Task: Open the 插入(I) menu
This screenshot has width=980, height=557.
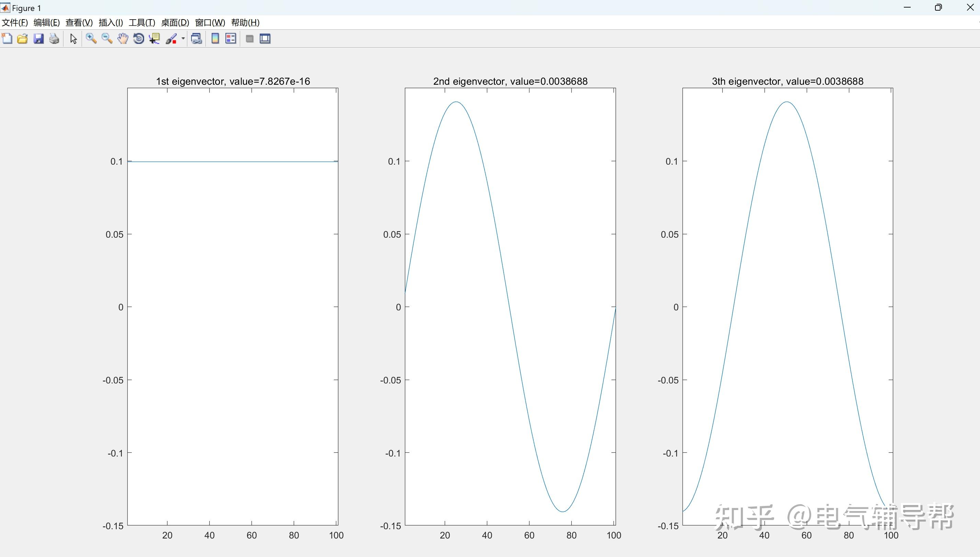Action: point(110,23)
